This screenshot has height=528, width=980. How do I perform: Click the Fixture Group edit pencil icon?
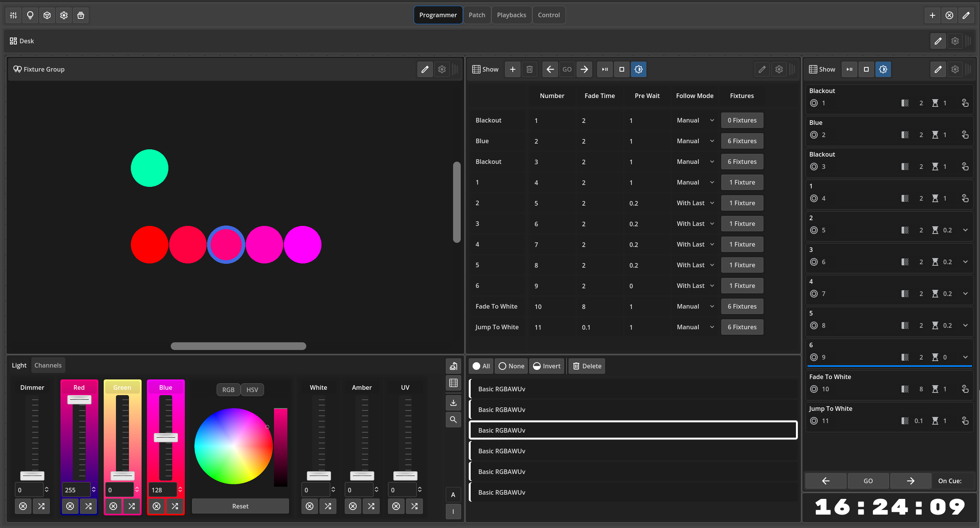(425, 69)
